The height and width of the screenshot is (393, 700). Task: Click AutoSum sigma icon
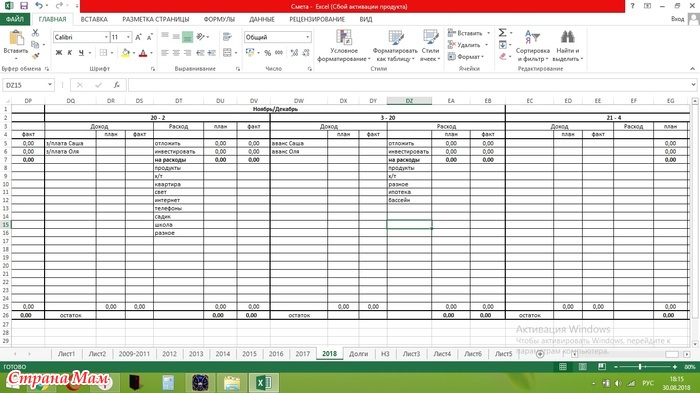click(502, 33)
